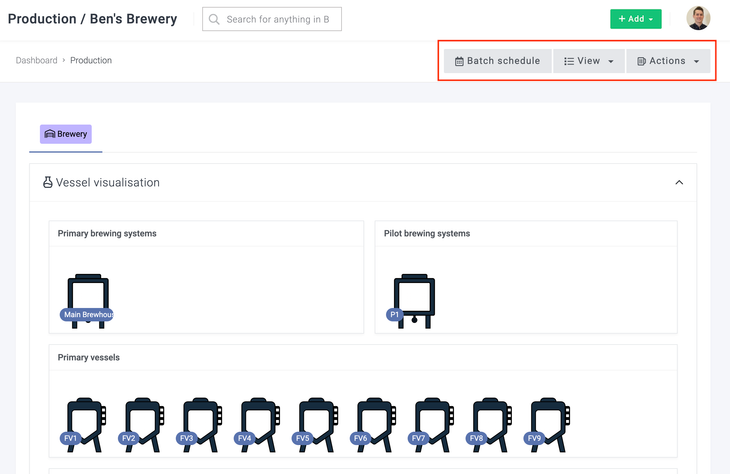This screenshot has width=730, height=474.
Task: Collapse the Vessel visualisation section
Action: pos(679,183)
